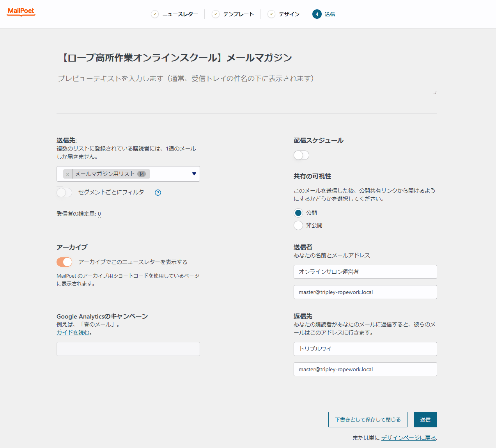Click the 送信 button

[425, 420]
